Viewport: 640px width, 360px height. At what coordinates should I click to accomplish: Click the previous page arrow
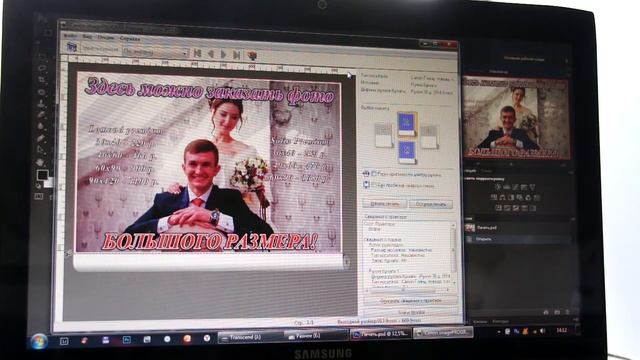click(211, 53)
